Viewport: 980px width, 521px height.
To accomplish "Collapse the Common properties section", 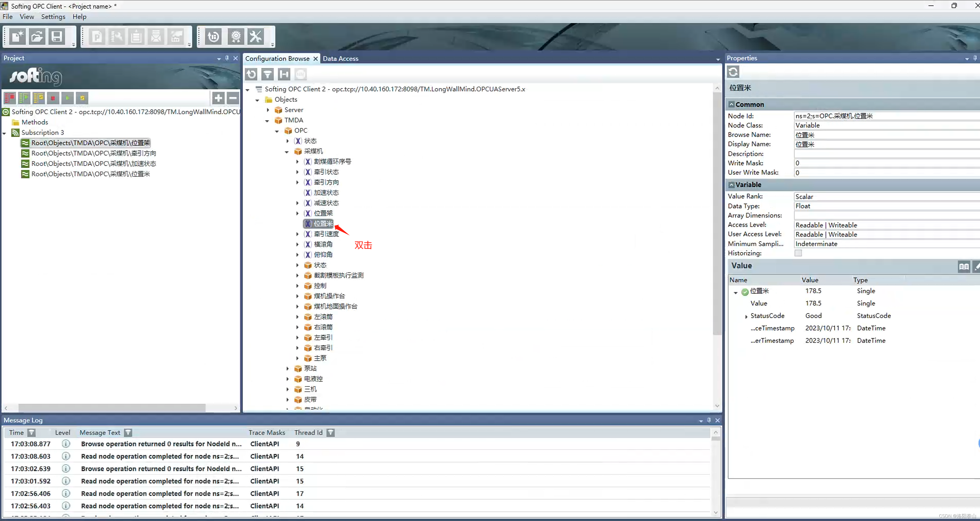I will (732, 104).
